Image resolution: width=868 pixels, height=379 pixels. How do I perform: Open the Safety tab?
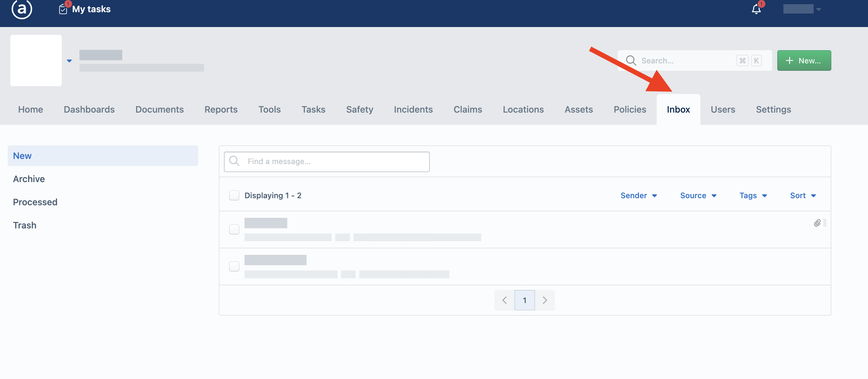point(360,109)
